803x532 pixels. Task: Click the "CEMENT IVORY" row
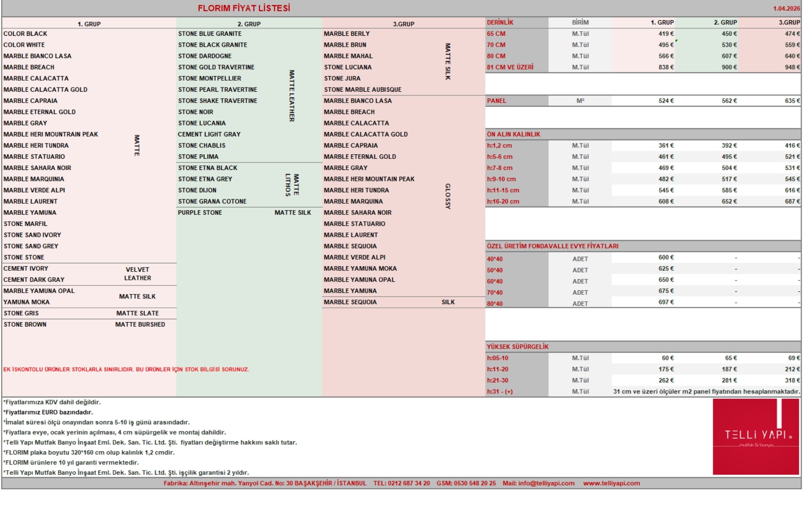(26, 268)
